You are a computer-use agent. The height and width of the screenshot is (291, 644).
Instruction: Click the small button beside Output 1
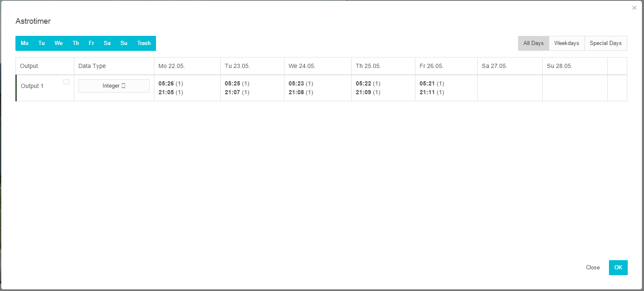pyautogui.click(x=66, y=82)
